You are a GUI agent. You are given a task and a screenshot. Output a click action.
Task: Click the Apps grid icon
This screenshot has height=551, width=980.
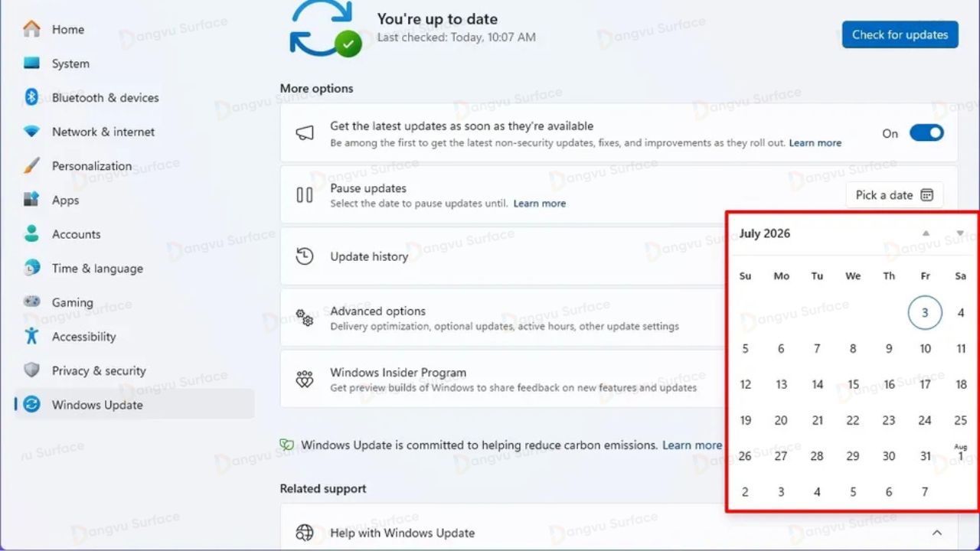(31, 200)
